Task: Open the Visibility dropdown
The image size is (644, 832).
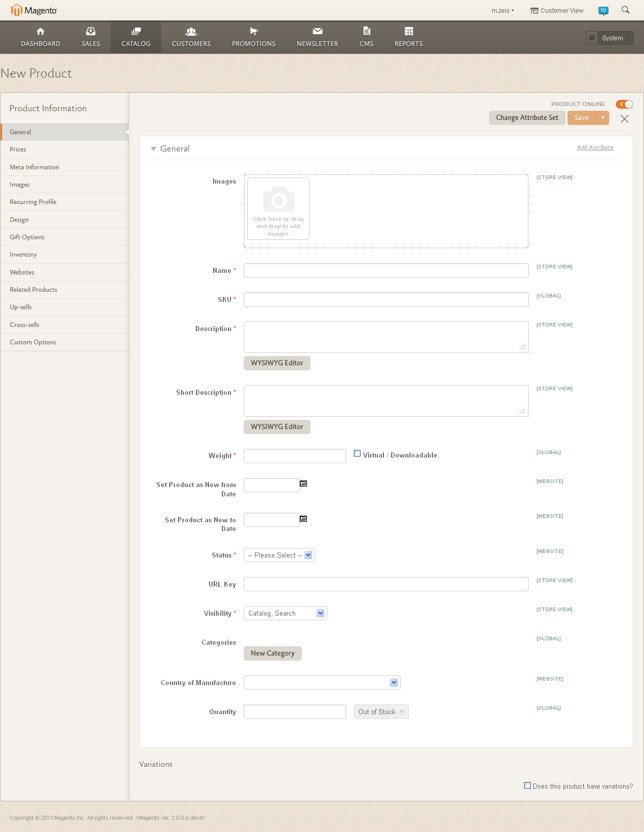Action: pos(286,613)
